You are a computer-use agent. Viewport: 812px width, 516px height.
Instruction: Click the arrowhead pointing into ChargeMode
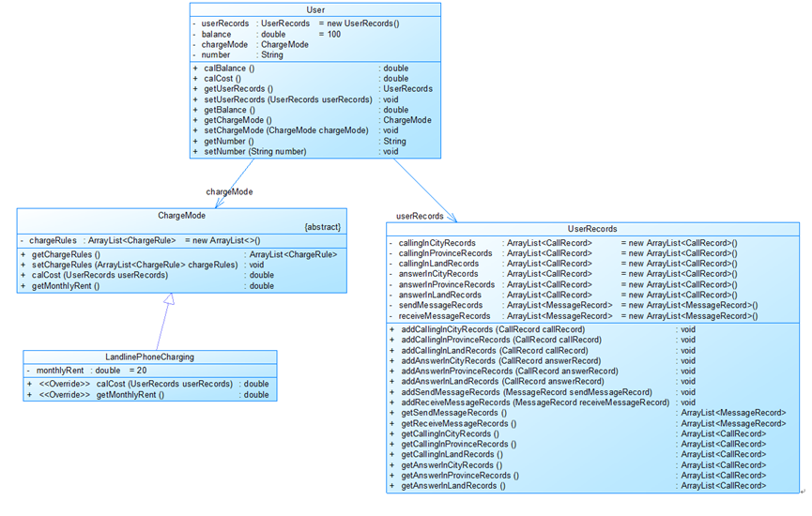tap(220, 203)
